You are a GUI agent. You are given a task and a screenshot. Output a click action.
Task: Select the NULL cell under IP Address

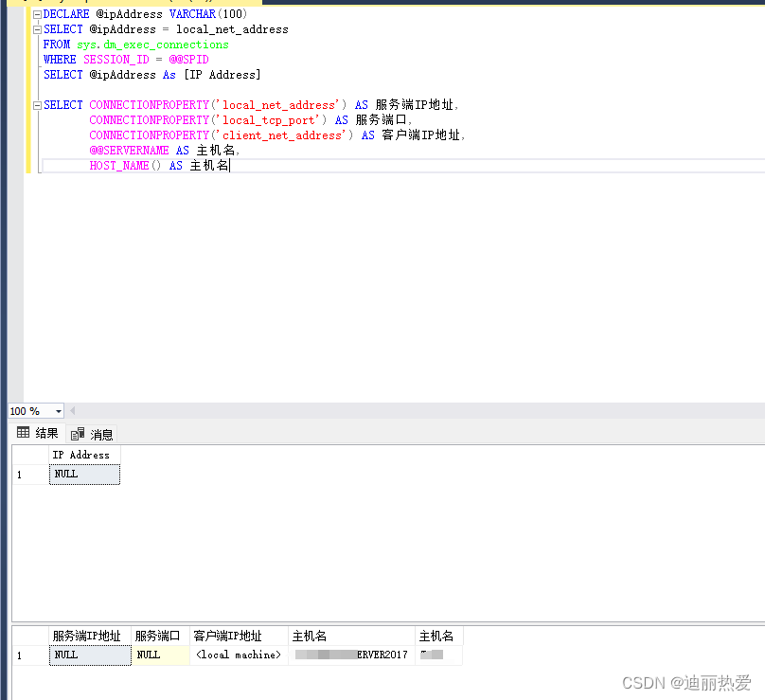click(x=84, y=474)
